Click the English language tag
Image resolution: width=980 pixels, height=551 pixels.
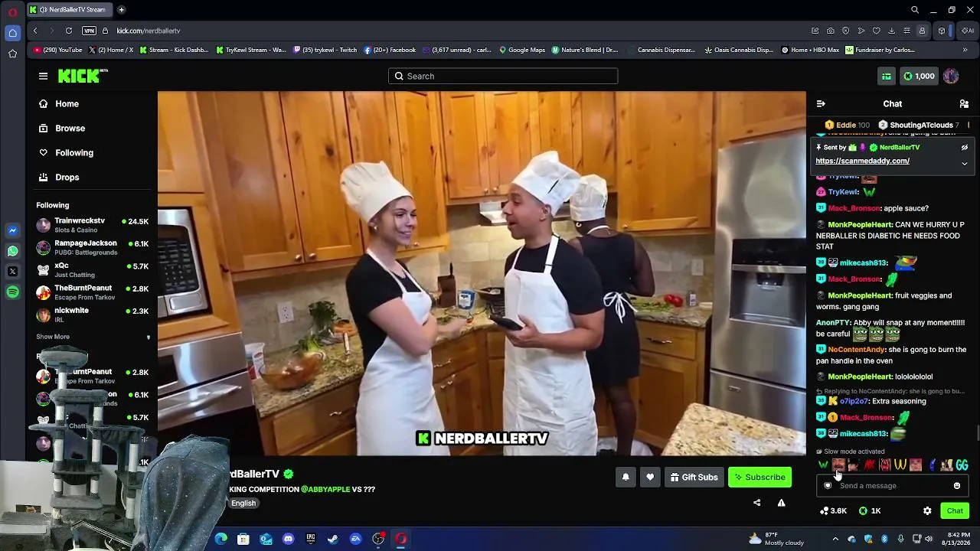click(243, 503)
